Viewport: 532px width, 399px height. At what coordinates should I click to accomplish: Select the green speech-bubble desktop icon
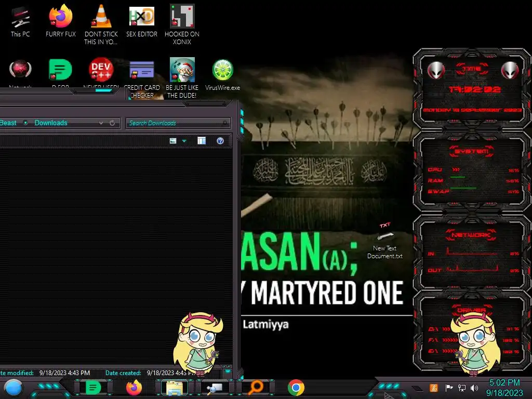click(60, 70)
